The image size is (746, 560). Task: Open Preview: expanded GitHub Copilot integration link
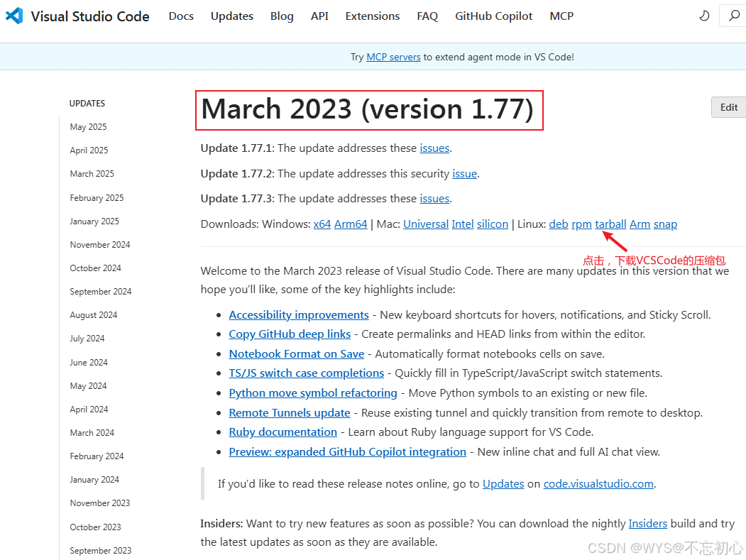click(347, 452)
